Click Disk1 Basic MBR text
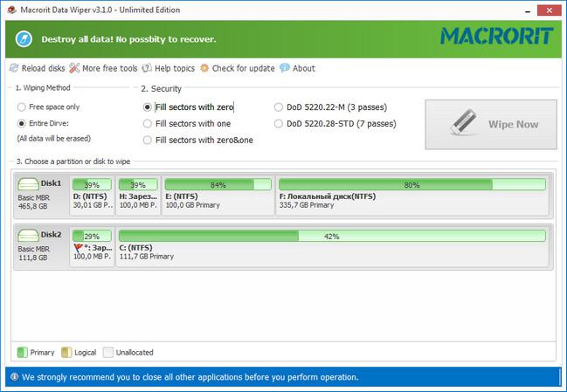567x392 pixels. click(x=34, y=197)
